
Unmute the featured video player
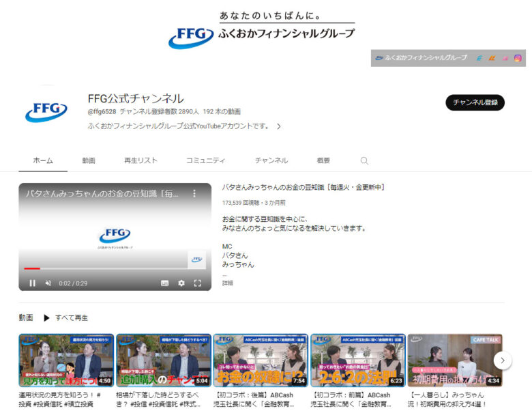tap(48, 283)
